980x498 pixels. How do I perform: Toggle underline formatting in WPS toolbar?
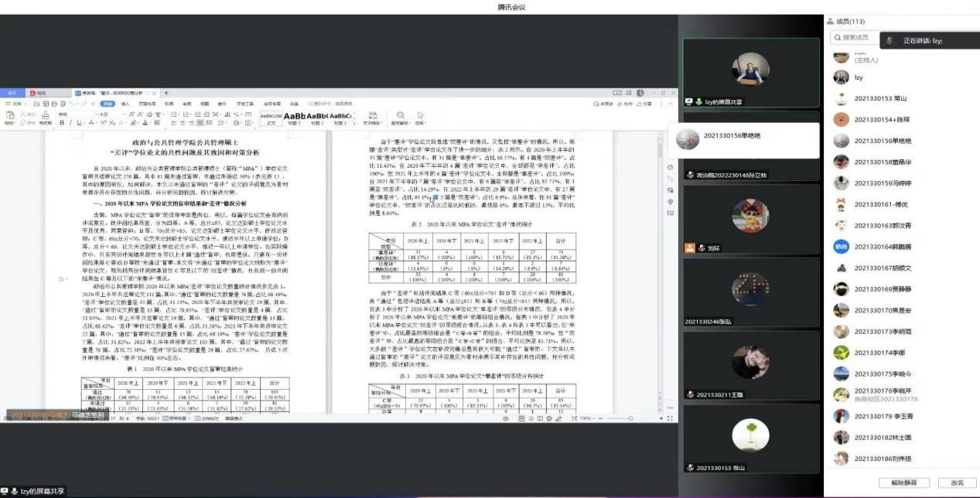(x=79, y=123)
